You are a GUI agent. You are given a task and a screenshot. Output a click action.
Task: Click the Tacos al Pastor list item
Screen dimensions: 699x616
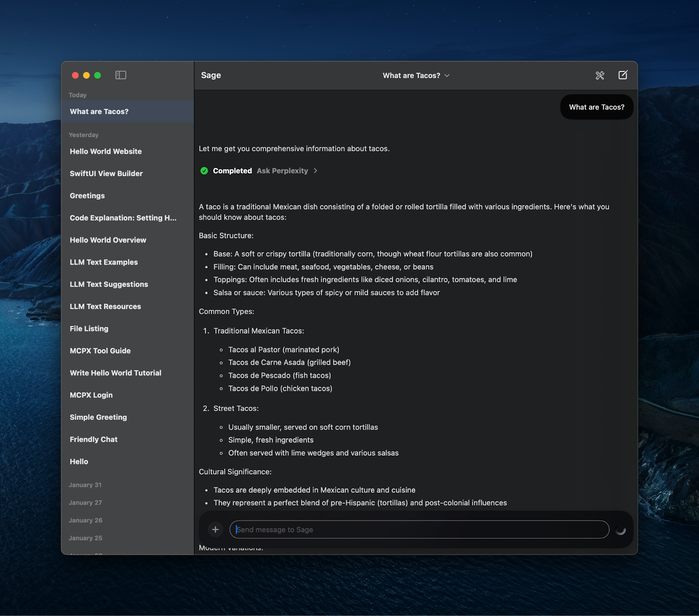pyautogui.click(x=284, y=350)
